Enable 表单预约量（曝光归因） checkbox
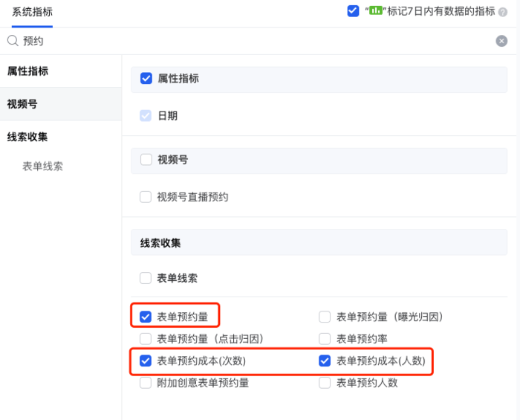 pos(325,317)
